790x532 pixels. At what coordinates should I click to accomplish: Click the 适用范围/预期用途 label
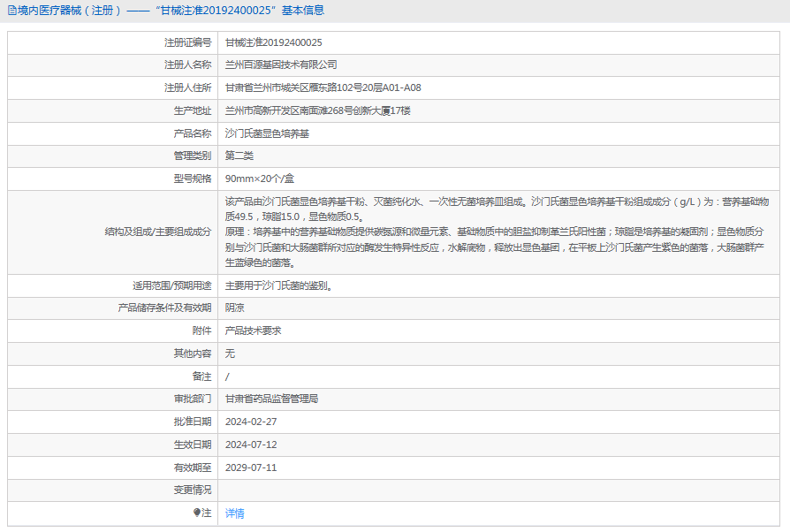(171, 285)
